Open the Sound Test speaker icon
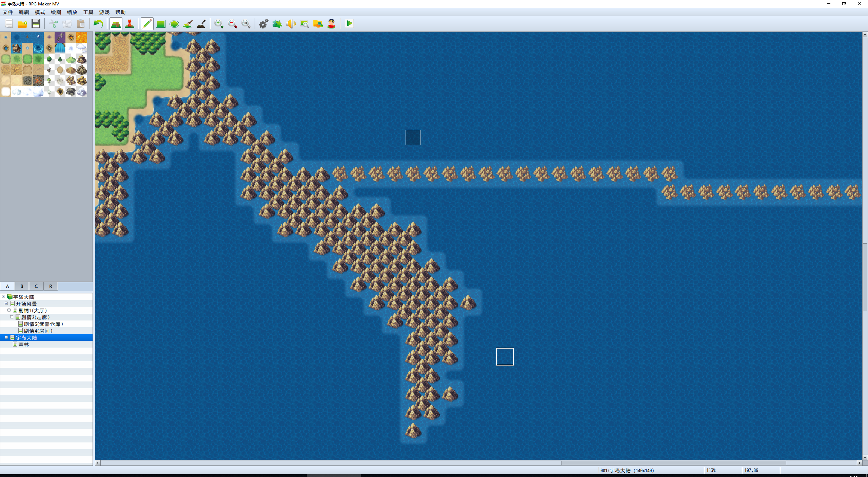The image size is (868, 477). (291, 24)
